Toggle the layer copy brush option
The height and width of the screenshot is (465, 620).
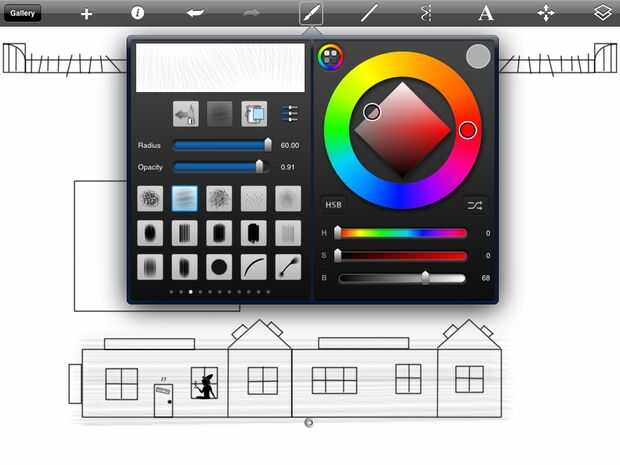tap(254, 114)
